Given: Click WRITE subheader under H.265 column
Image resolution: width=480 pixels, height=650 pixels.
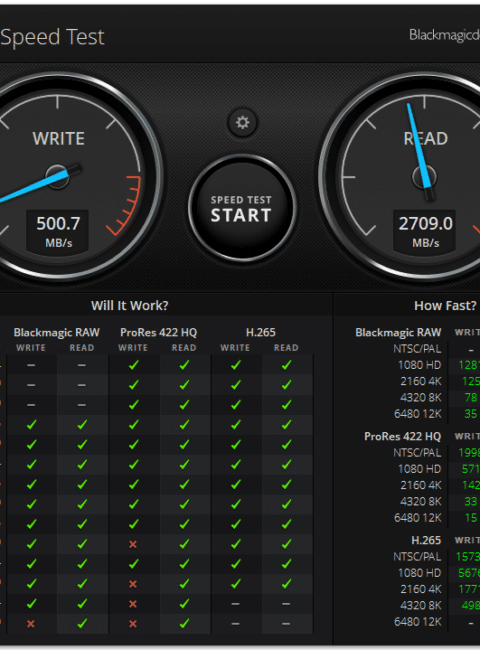Looking at the screenshot, I should click(235, 348).
